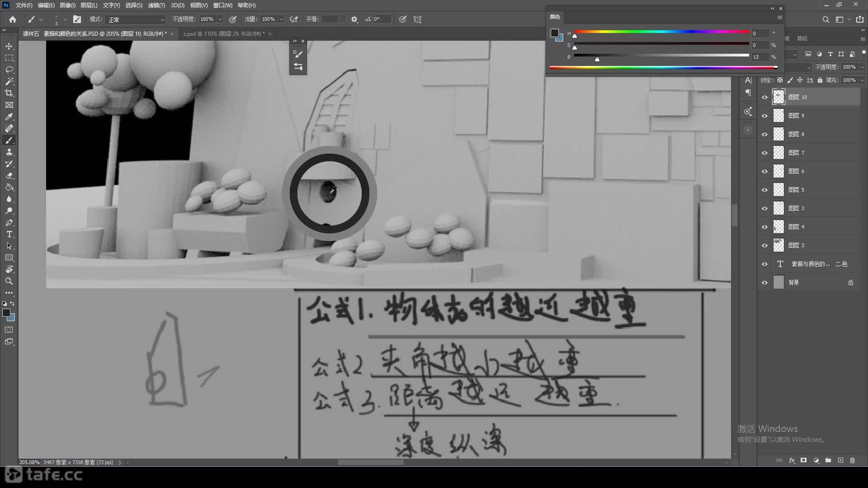Select the Horizontal Type tool
Viewport: 868px width, 488px height.
9,235
